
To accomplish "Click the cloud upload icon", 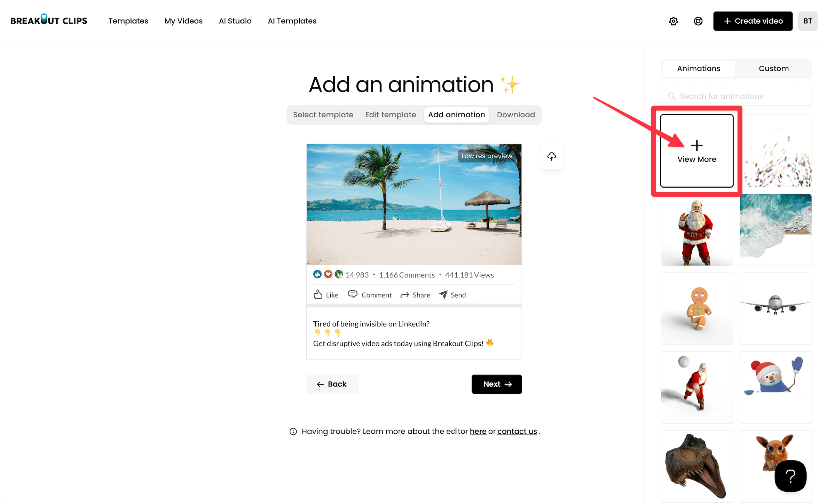I will tap(551, 157).
